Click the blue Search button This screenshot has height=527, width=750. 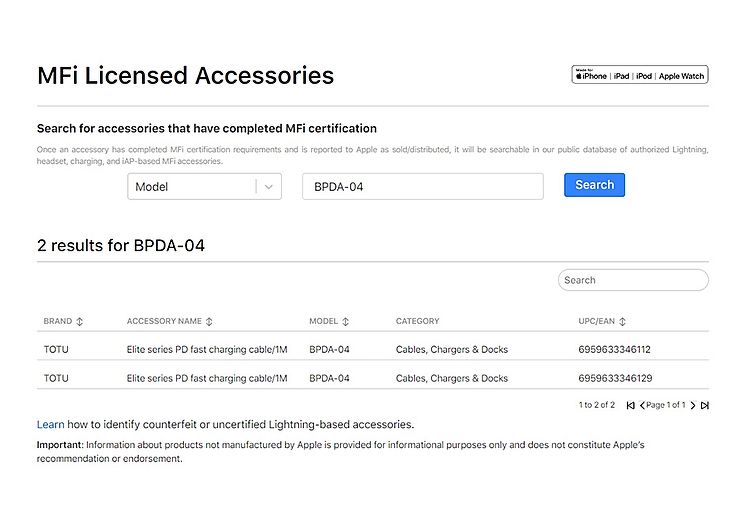[594, 185]
